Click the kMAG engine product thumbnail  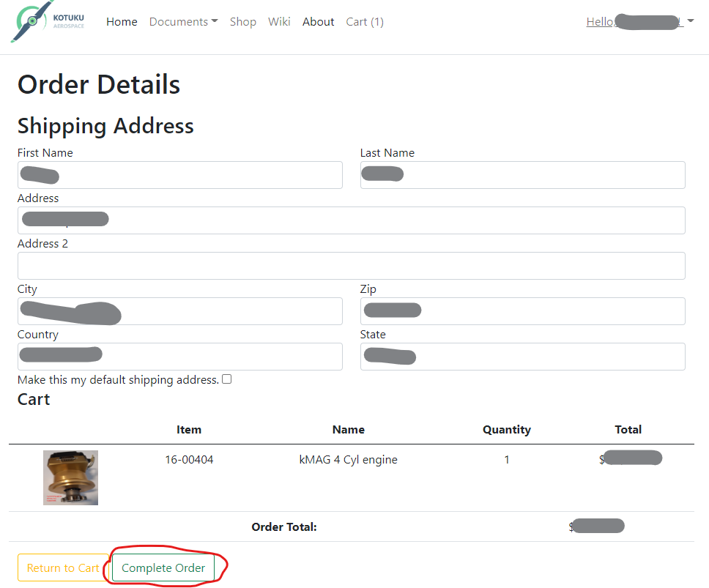point(70,477)
